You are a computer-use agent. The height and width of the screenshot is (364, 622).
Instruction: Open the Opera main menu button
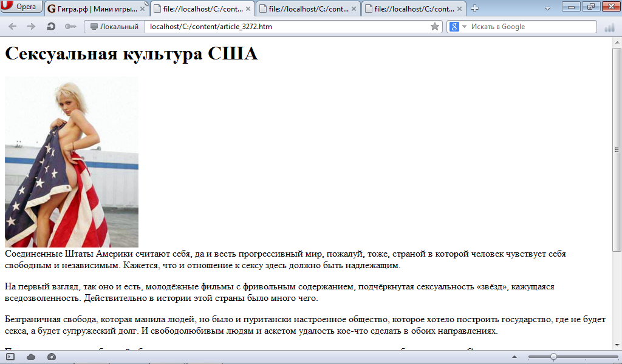pyautogui.click(x=21, y=6)
